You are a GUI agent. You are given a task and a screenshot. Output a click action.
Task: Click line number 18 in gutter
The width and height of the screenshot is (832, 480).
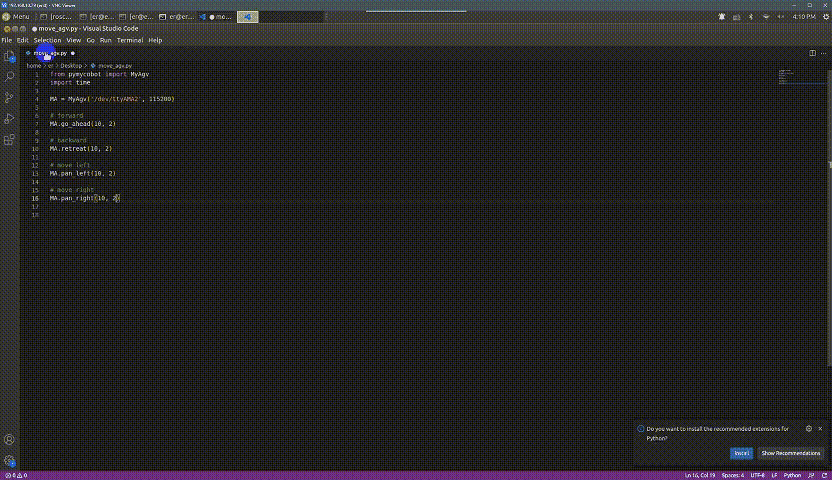35,215
